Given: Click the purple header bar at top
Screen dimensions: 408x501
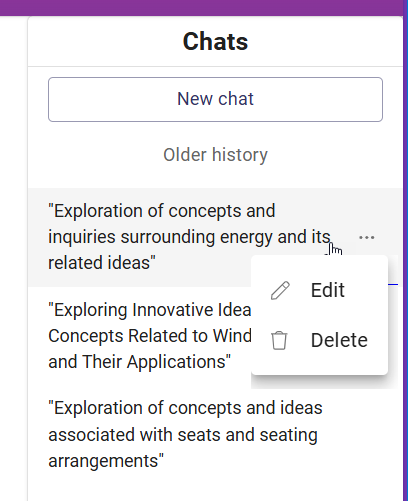Looking at the screenshot, I should pos(202,7).
